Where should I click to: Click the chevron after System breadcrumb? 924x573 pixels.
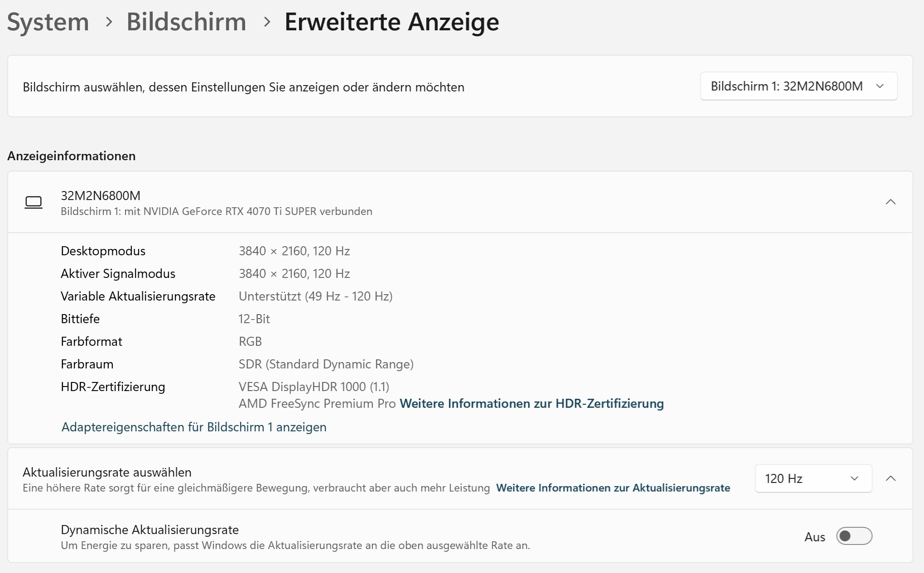point(109,22)
